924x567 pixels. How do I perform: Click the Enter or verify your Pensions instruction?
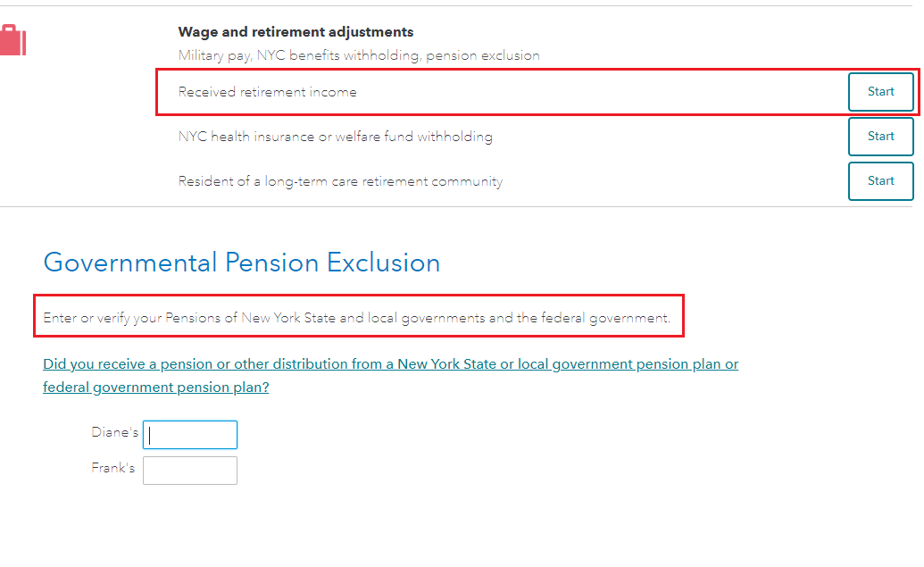pos(356,318)
